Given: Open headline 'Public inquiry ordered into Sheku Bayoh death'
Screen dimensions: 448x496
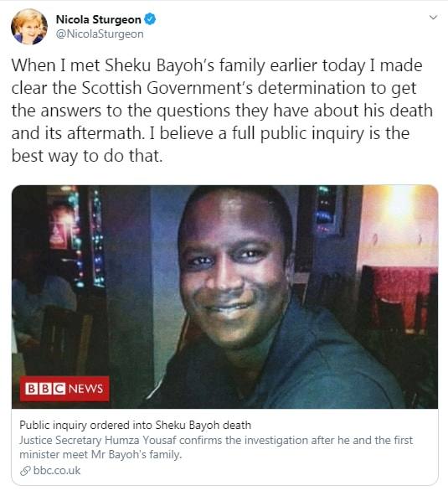Looking at the screenshot, I should pyautogui.click(x=135, y=425).
